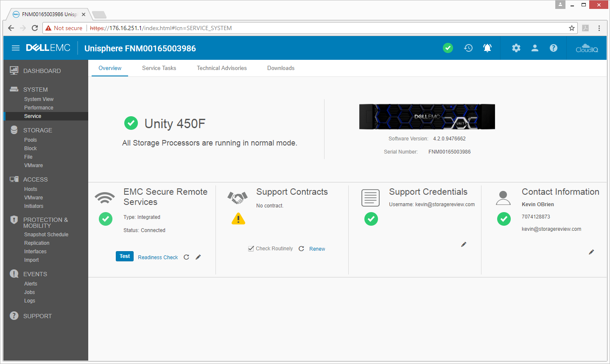Select Service in the sidebar
This screenshot has height=364, width=610.
[46, 116]
